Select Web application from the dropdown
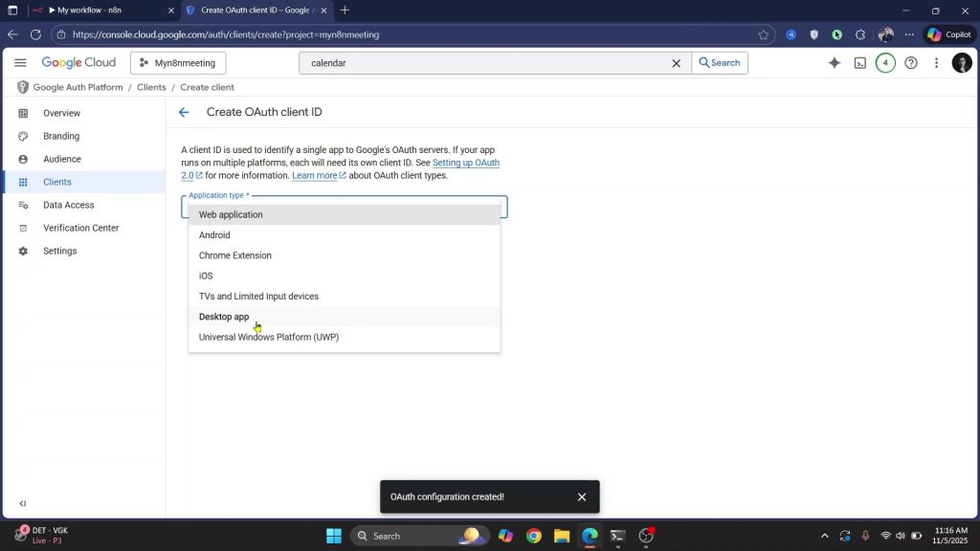Viewport: 980px width, 551px height. click(x=231, y=215)
